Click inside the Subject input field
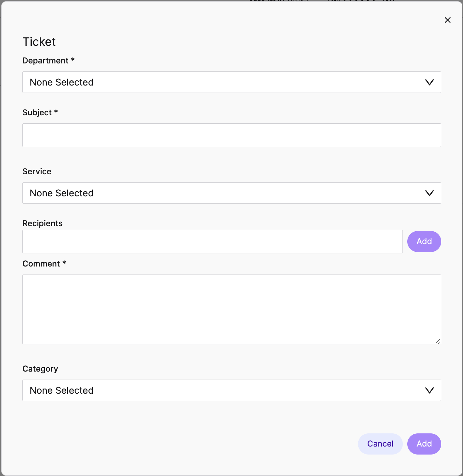Screen dimensions: 463x476 point(231,135)
